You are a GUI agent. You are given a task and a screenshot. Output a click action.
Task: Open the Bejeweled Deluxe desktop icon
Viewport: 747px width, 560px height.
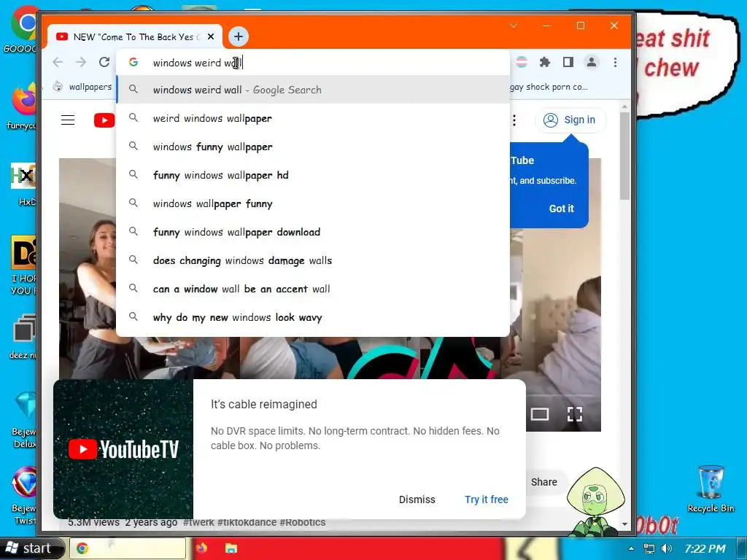point(25,420)
